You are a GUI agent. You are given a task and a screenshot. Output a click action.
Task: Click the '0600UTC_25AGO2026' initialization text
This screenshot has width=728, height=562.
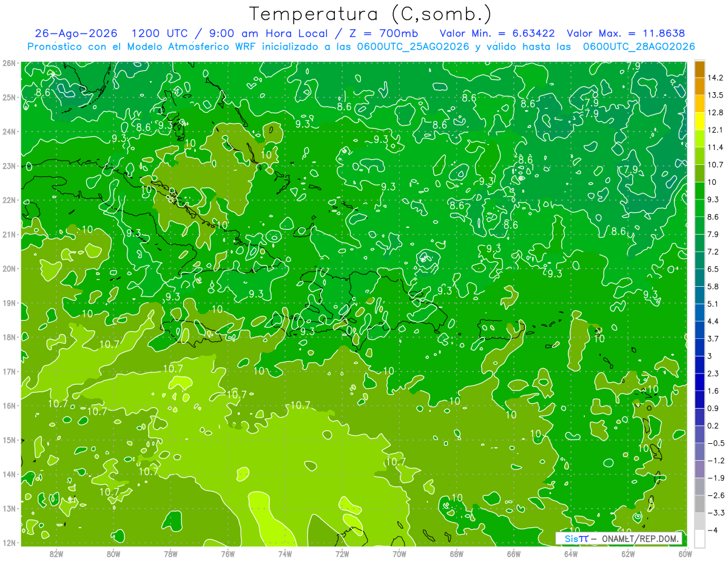414,47
